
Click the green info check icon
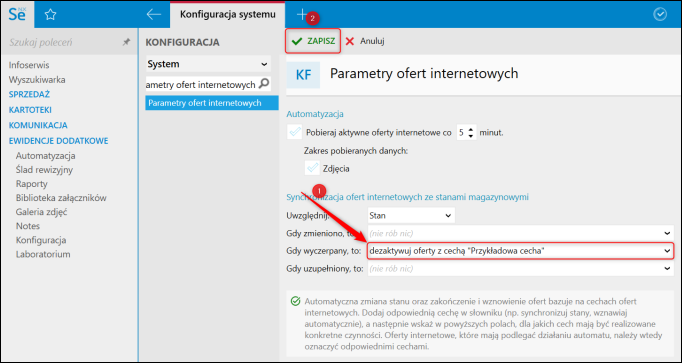click(x=295, y=301)
